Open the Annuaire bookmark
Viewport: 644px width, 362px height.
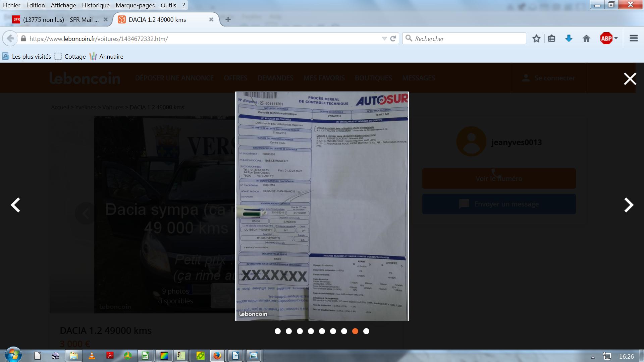tap(106, 56)
